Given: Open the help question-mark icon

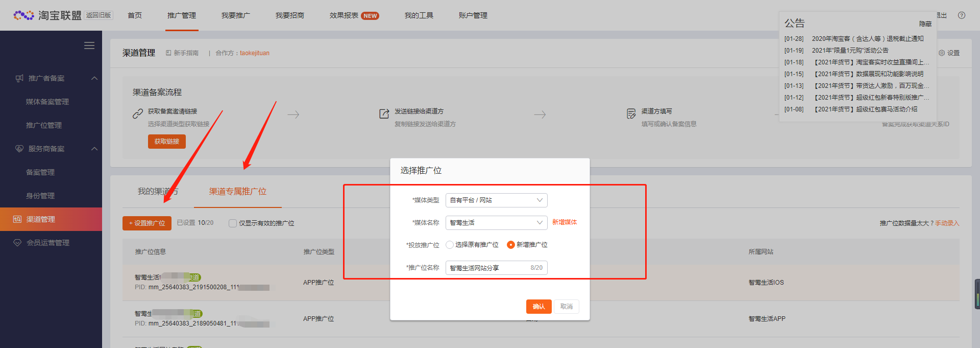Looking at the screenshot, I should tap(962, 15).
